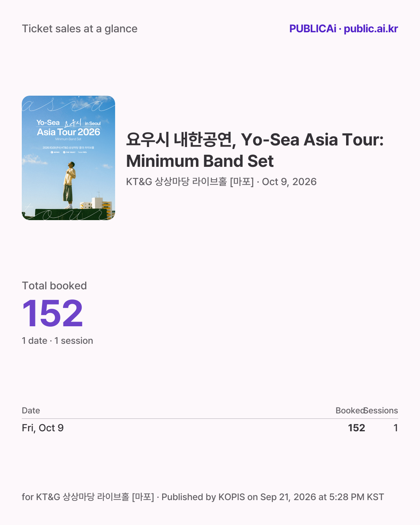Image resolution: width=420 pixels, height=525 pixels.
Task: Click the man standing figure in the poster
Action: (68, 185)
